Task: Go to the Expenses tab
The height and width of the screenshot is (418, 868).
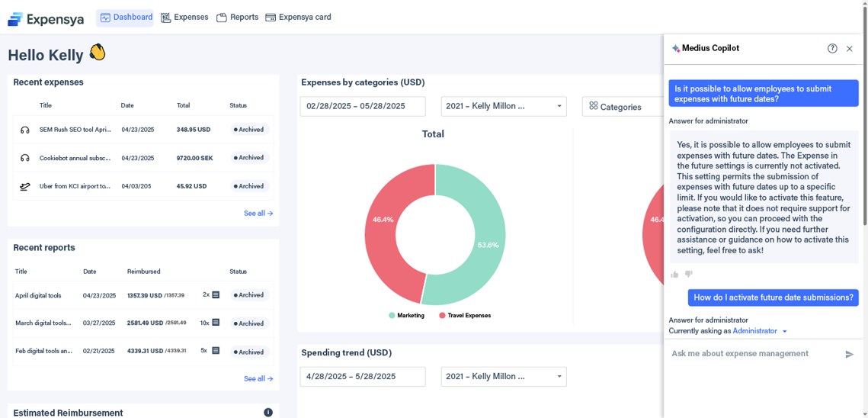Action: (184, 18)
